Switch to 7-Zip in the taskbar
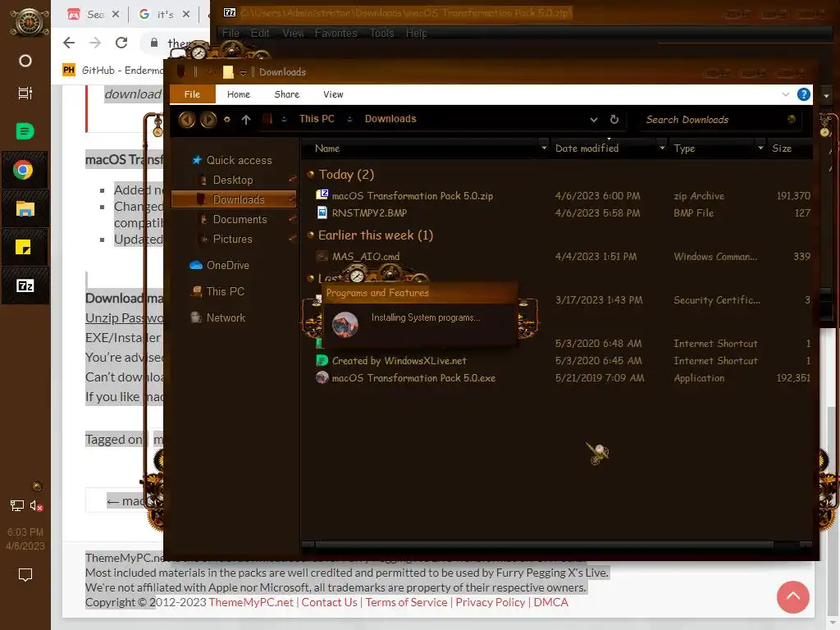 25,285
